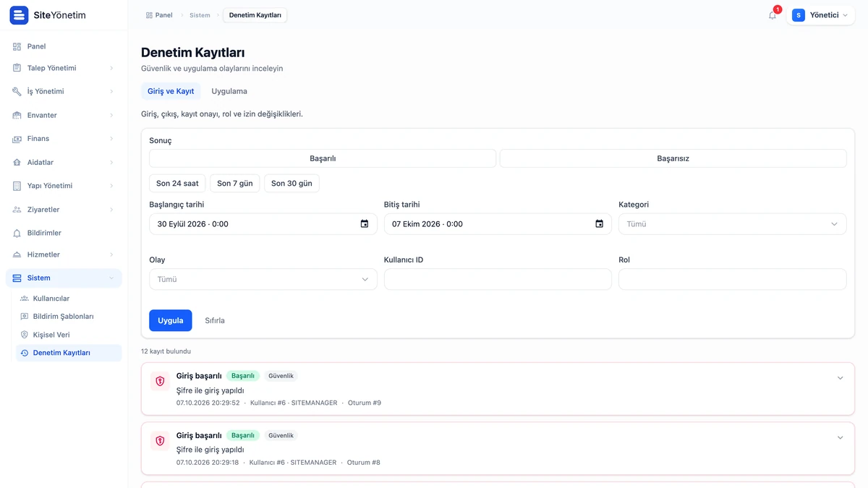Click the Kullanıcılar users icon

25,299
